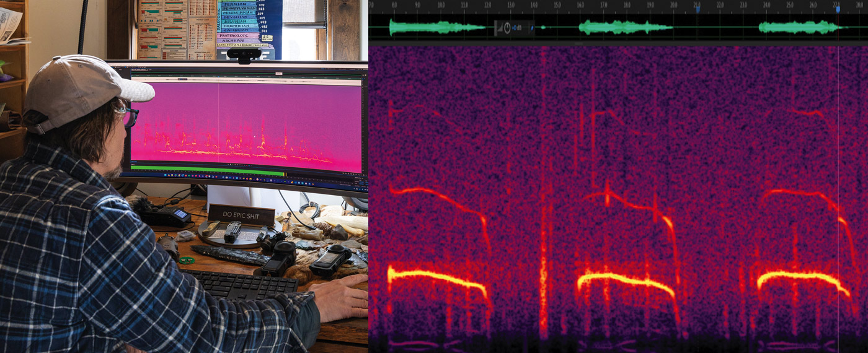This screenshot has height=353, width=868.
Task: Click the 16.0 mark on the time ruler
Action: 580,6
